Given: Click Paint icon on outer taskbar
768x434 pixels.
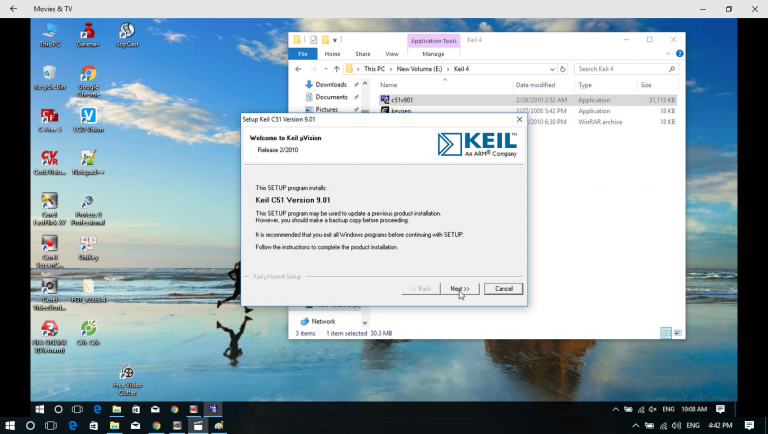Looking at the screenshot, I should tap(218, 426).
